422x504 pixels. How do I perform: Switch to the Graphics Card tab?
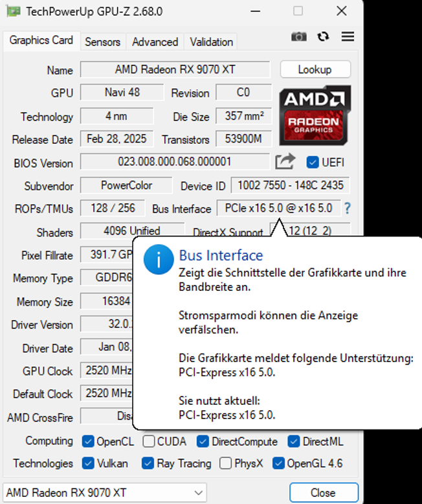[41, 41]
